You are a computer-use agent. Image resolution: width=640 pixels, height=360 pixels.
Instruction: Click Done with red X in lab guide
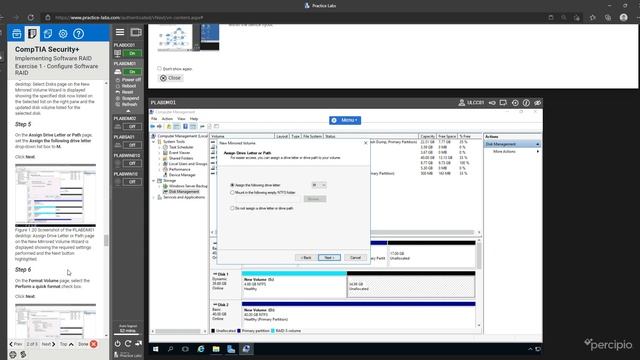click(x=88, y=344)
